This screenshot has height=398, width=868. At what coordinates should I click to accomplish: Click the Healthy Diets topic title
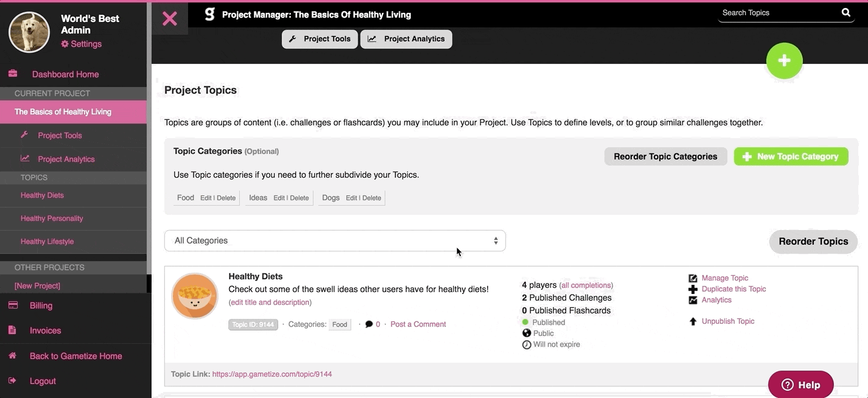pos(256,276)
